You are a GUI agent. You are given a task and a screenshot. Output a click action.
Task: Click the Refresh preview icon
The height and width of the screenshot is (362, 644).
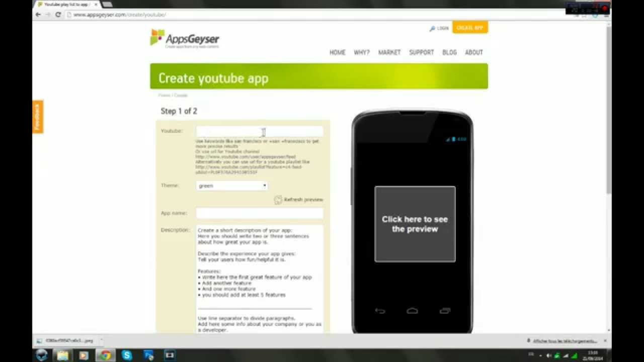pyautogui.click(x=278, y=200)
